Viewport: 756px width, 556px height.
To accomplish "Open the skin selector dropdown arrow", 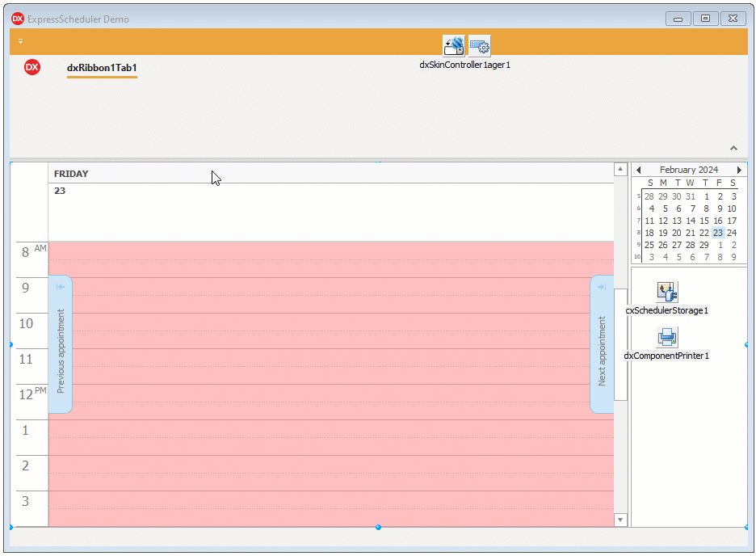I will 460,50.
